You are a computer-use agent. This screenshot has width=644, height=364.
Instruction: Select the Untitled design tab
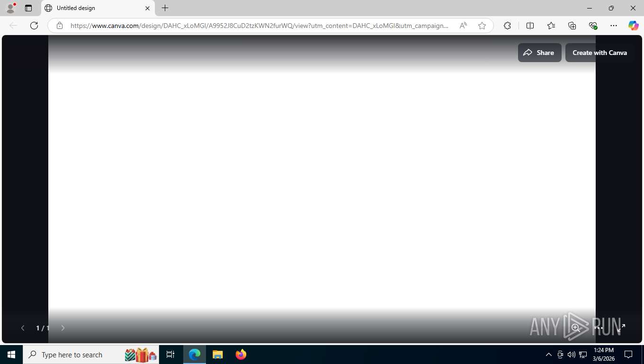point(98,8)
